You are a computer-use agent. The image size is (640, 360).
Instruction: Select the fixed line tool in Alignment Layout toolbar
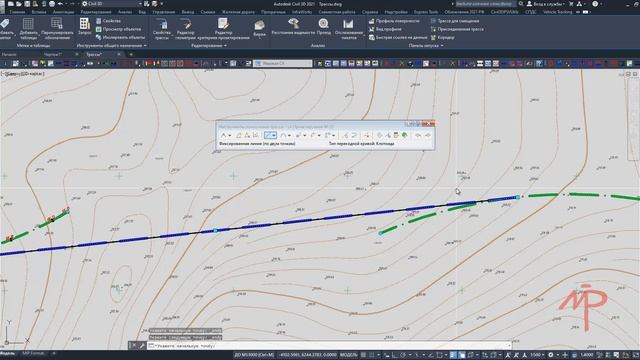268,135
